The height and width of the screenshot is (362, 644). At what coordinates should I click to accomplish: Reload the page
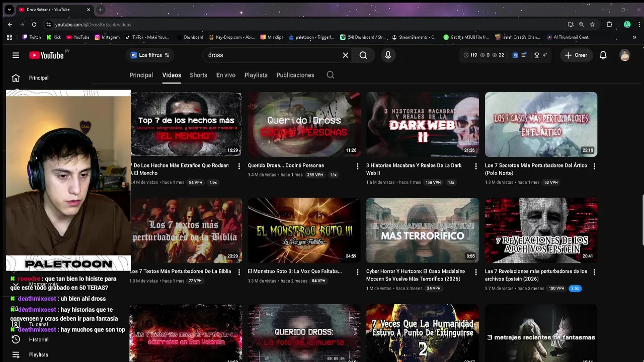point(34,24)
